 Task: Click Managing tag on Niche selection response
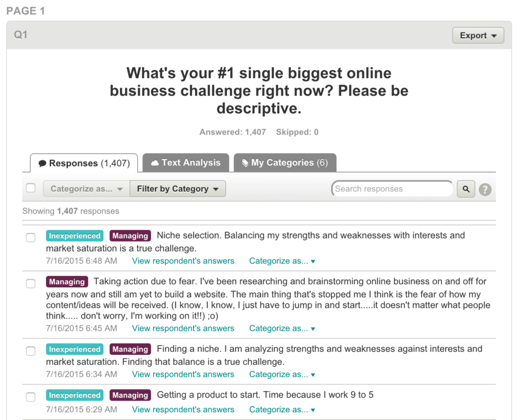coord(130,235)
